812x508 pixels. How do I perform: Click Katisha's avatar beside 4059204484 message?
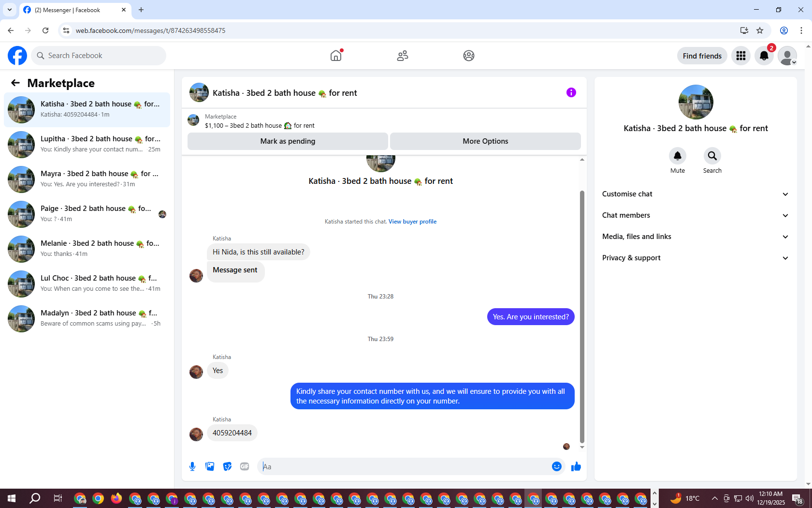pyautogui.click(x=196, y=434)
